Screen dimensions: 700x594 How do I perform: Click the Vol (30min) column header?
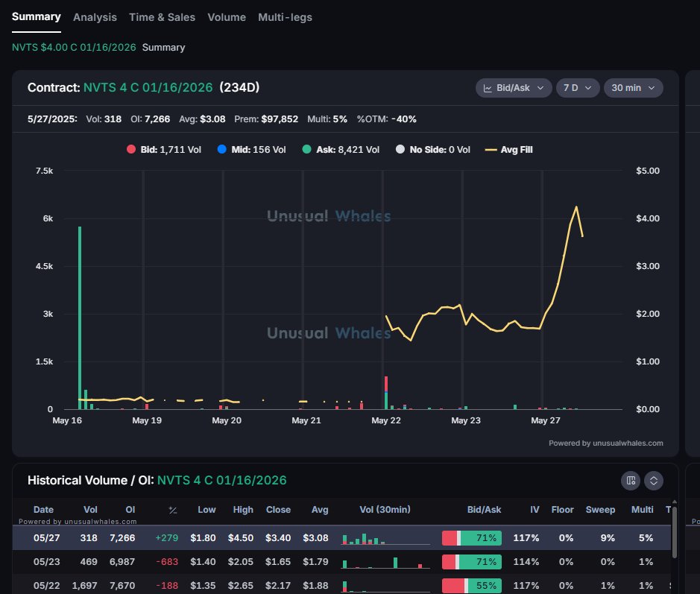tap(385, 510)
